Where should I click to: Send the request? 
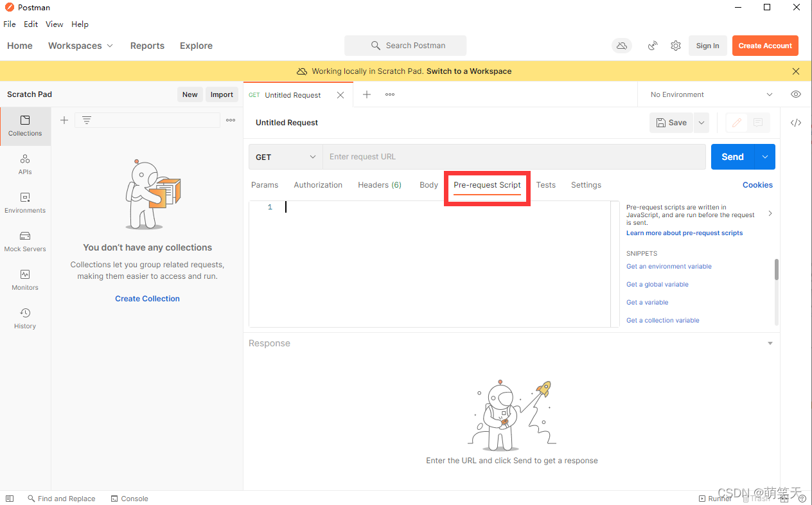(732, 157)
